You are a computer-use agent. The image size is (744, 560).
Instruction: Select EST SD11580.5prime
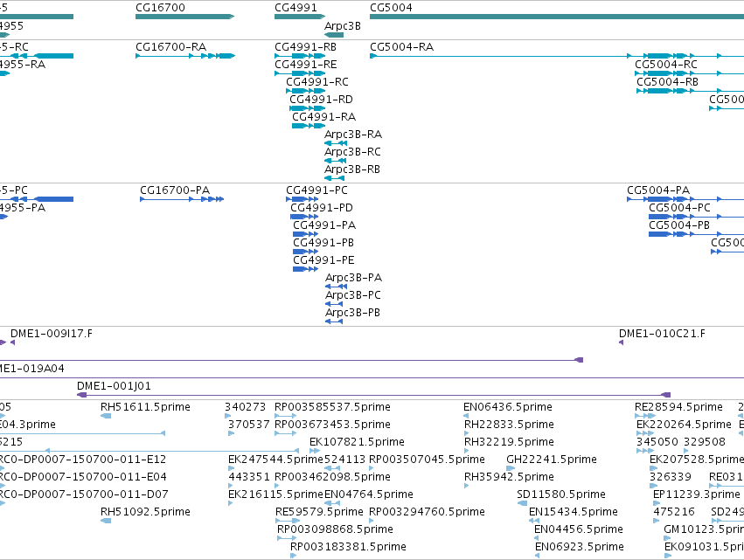(x=523, y=503)
